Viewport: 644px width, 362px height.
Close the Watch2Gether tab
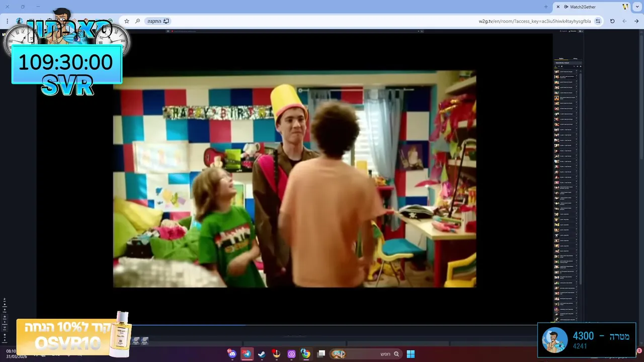(x=558, y=7)
